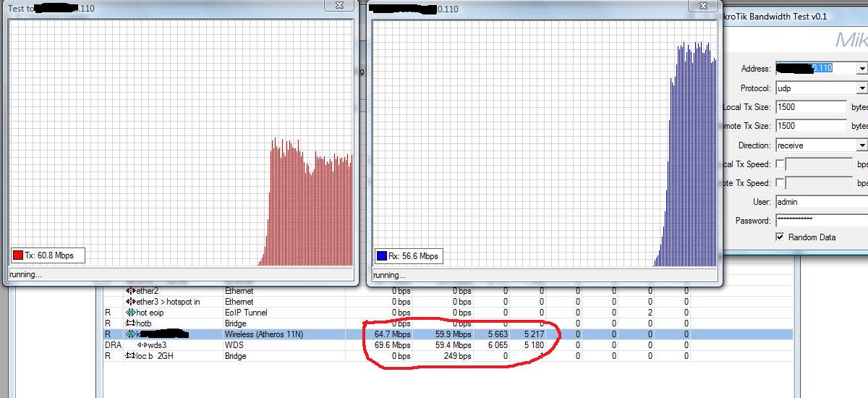
Task: Click the 5 180 packet count cell
Action: click(x=534, y=345)
